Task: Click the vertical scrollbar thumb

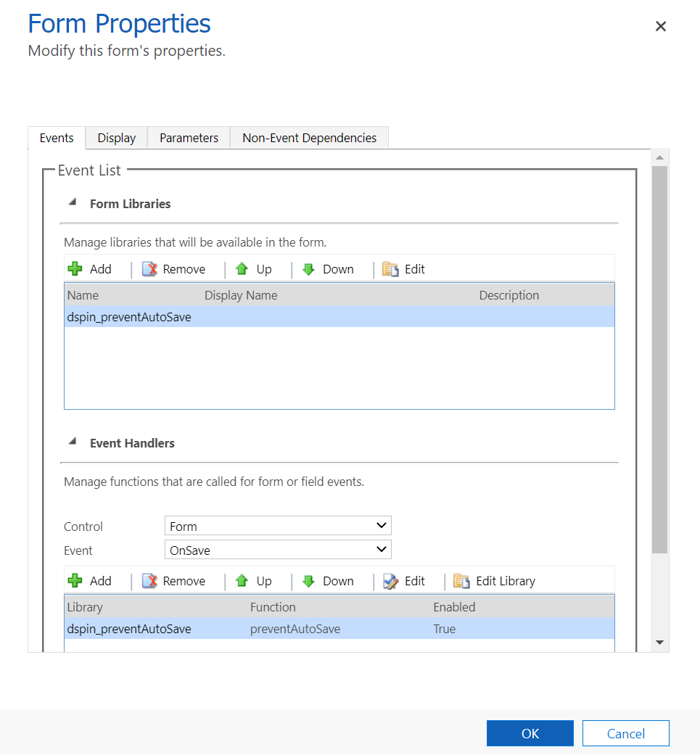Action: tap(659, 360)
